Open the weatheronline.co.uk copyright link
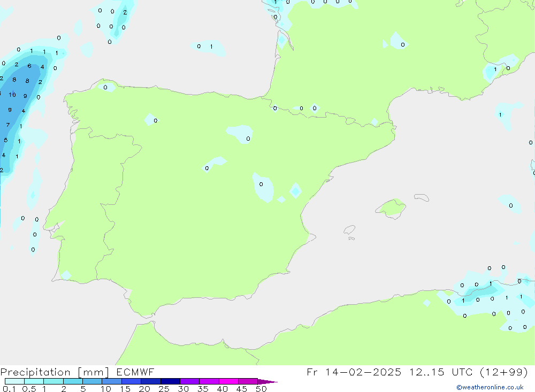This screenshot has width=535, height=392. point(490,387)
